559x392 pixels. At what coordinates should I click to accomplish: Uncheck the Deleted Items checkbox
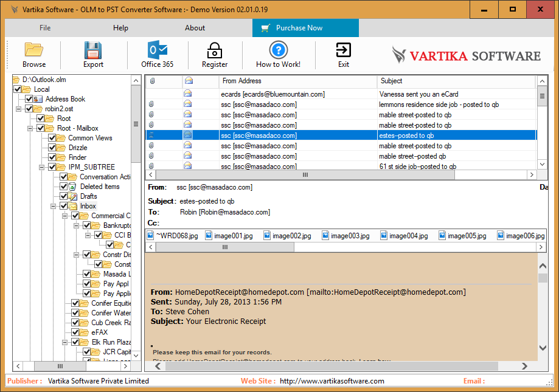tap(63, 187)
